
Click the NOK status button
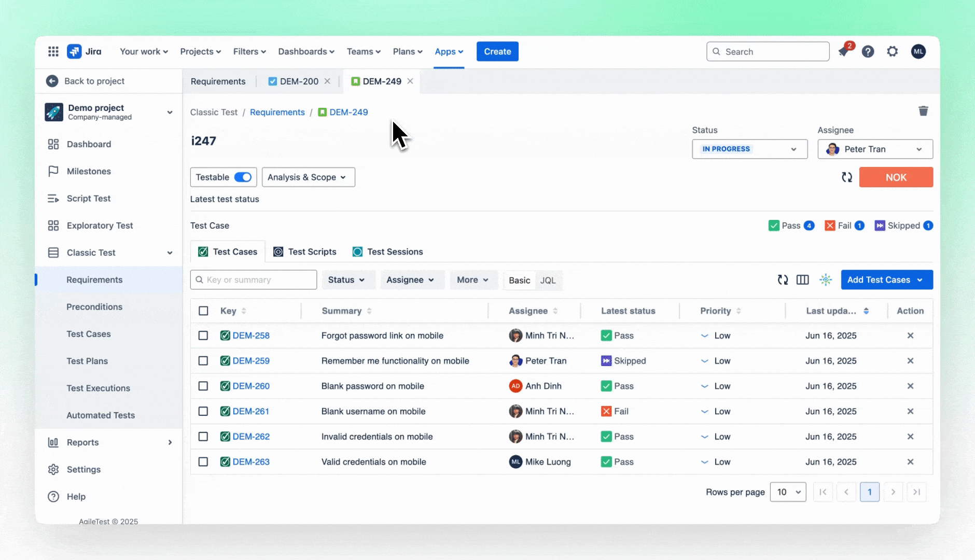(x=896, y=177)
